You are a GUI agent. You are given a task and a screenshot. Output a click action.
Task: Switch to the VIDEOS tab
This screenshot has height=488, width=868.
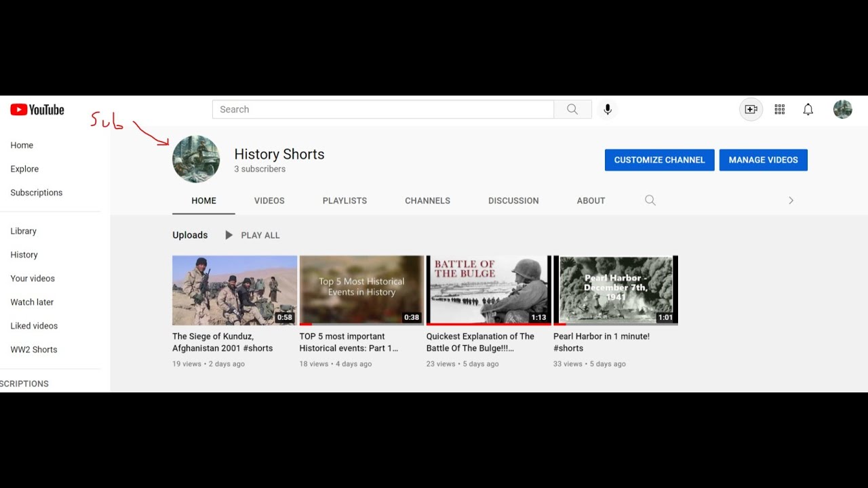pos(269,201)
